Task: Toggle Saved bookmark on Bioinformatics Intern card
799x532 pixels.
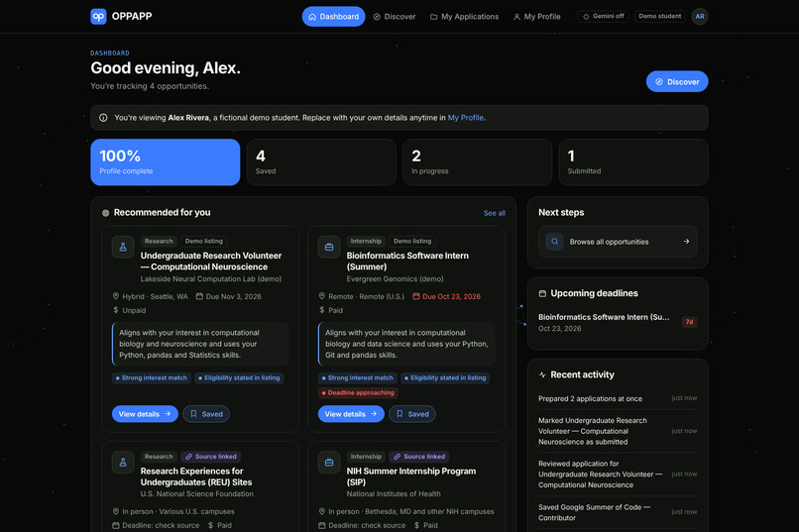Action: pos(412,414)
